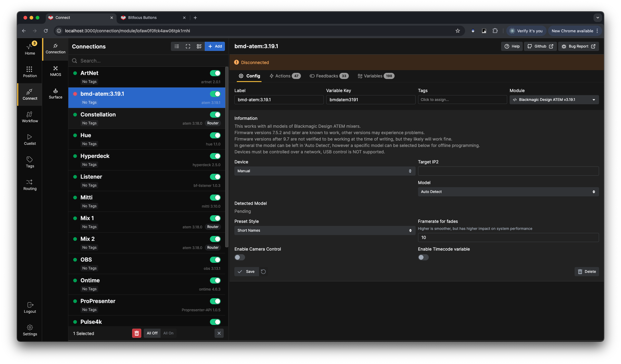This screenshot has width=621, height=364.
Task: Toggle the Hyperdeck connection switch
Action: (x=215, y=156)
